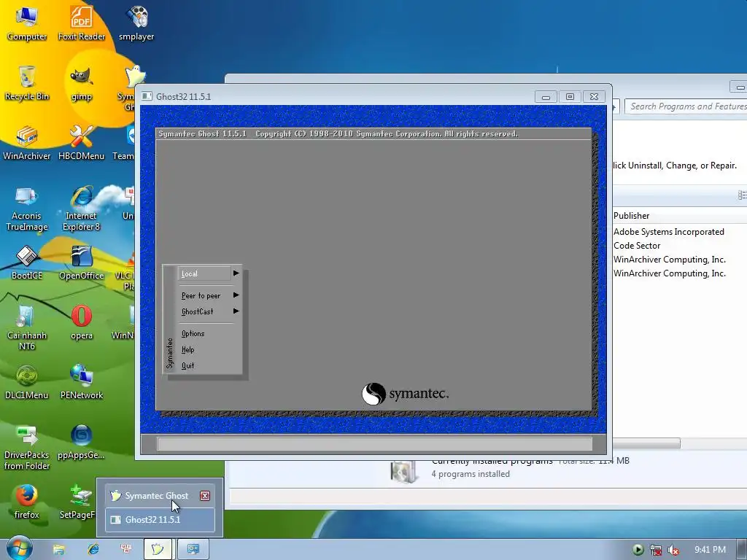The height and width of the screenshot is (560, 747).
Task: Click the muted volume tray icon
Action: tap(673, 550)
